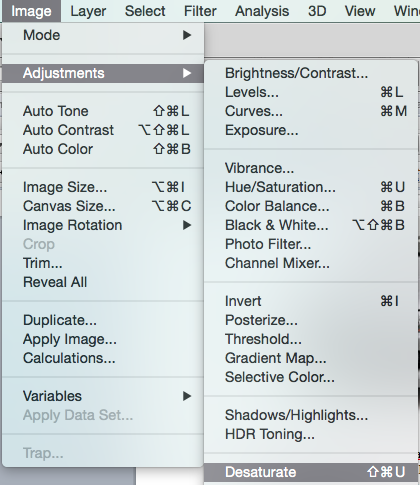Screen dimensions: 420x485
Task: Open Canvas Size dialog
Action: 103,206
